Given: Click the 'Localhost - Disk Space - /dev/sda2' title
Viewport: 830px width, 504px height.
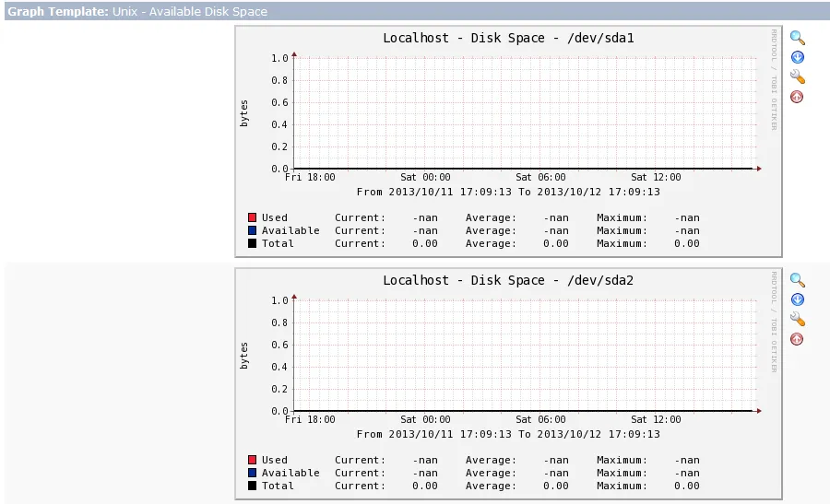Looking at the screenshot, I should [508, 280].
